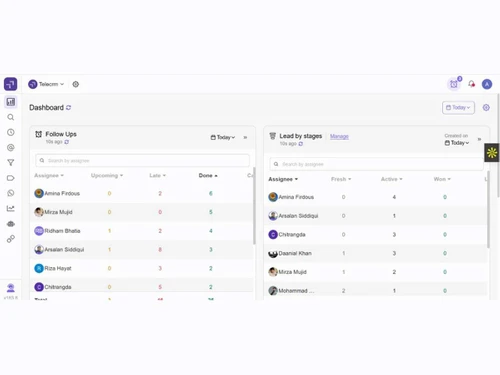Screen dimensions: 500x375
Task: Select Chitrangda in Lead by stages
Action: click(287, 234)
